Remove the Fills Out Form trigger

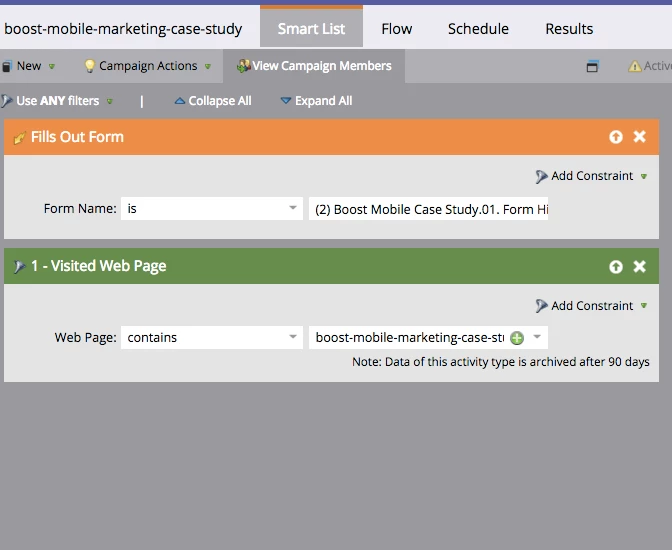(x=639, y=137)
